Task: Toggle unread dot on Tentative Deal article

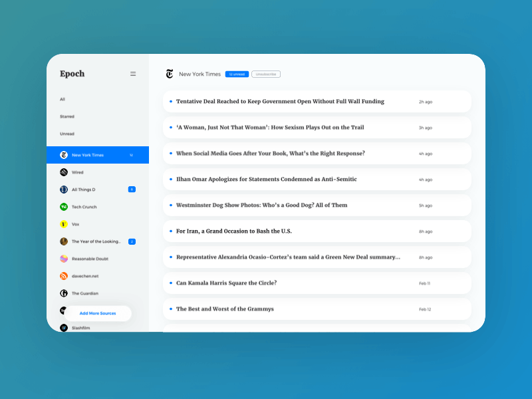Action: (170, 102)
